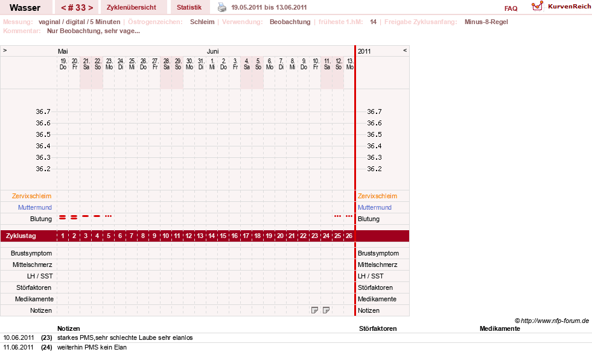The image size is (592, 364).
Task: Open the FAQ link
Action: (x=511, y=8)
